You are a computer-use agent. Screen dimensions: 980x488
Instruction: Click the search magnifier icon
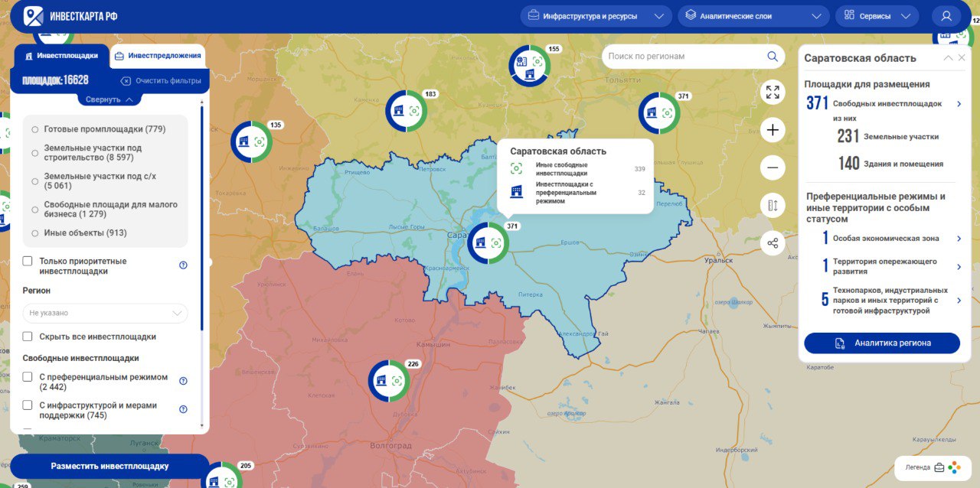[x=773, y=56]
